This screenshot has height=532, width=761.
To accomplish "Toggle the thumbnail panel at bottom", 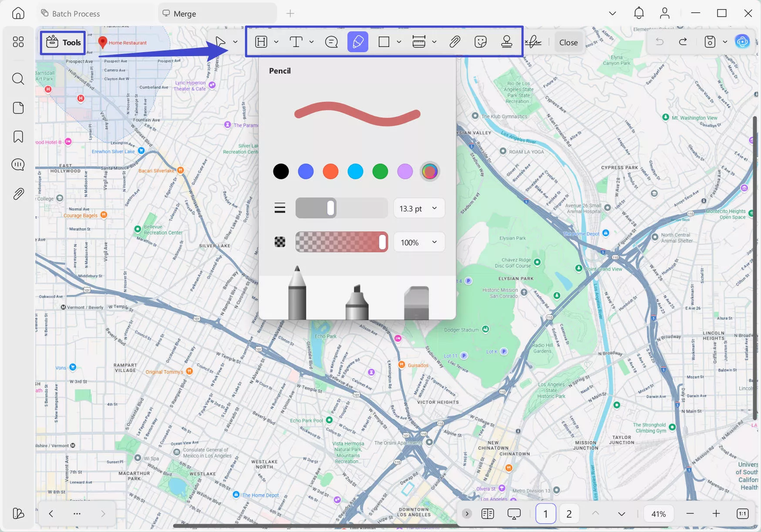I will 488,513.
